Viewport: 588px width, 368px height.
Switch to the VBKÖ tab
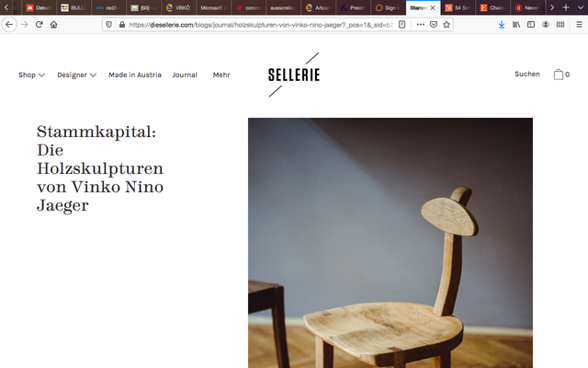tap(178, 7)
